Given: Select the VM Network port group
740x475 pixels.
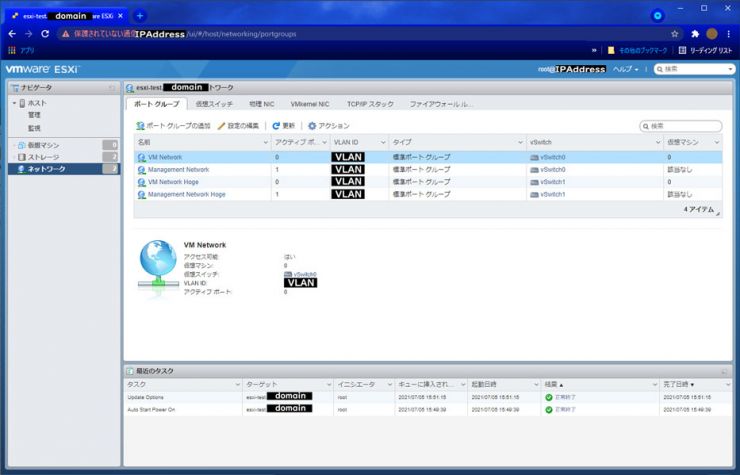Looking at the screenshot, I should pyautogui.click(x=165, y=157).
